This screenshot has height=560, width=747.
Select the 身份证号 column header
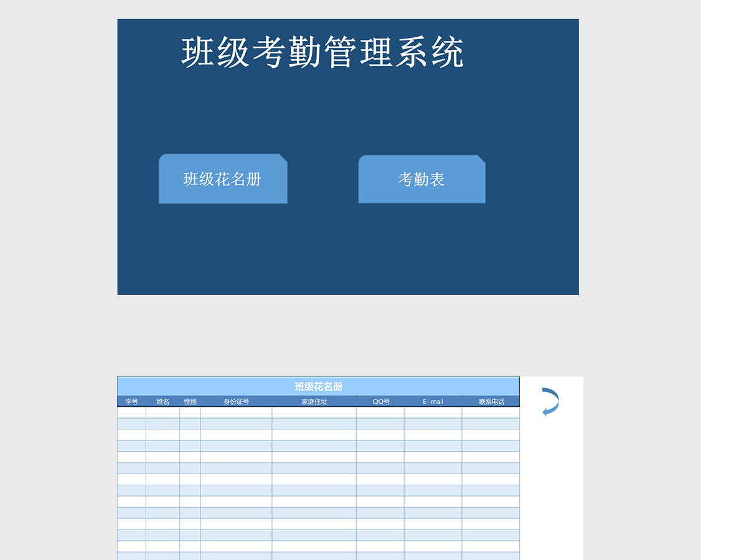click(236, 401)
